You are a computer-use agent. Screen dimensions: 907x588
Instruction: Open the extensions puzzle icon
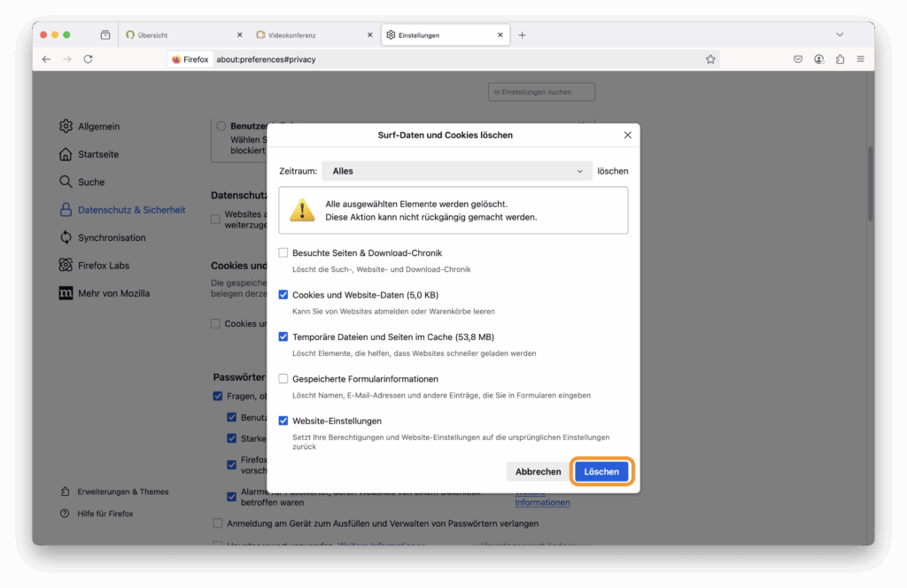point(840,59)
